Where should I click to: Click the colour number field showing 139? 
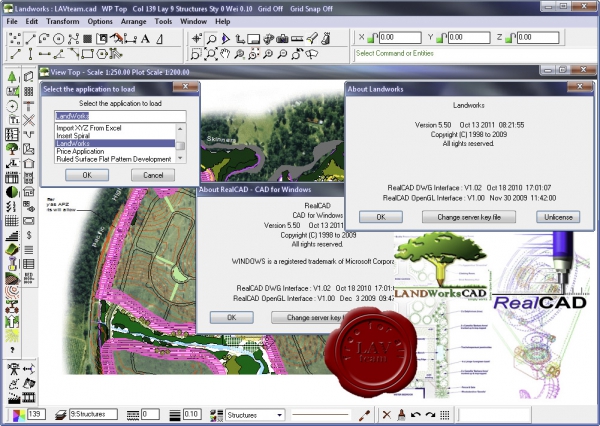36,415
